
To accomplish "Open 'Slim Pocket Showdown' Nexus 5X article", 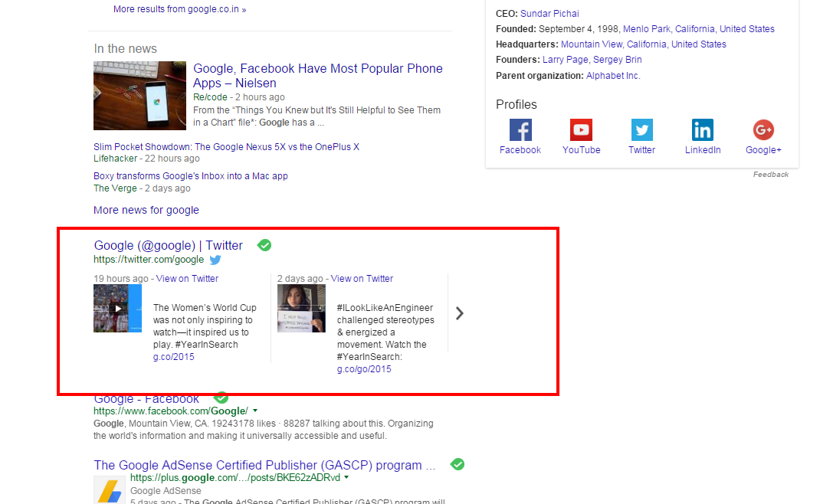I will point(226,147).
